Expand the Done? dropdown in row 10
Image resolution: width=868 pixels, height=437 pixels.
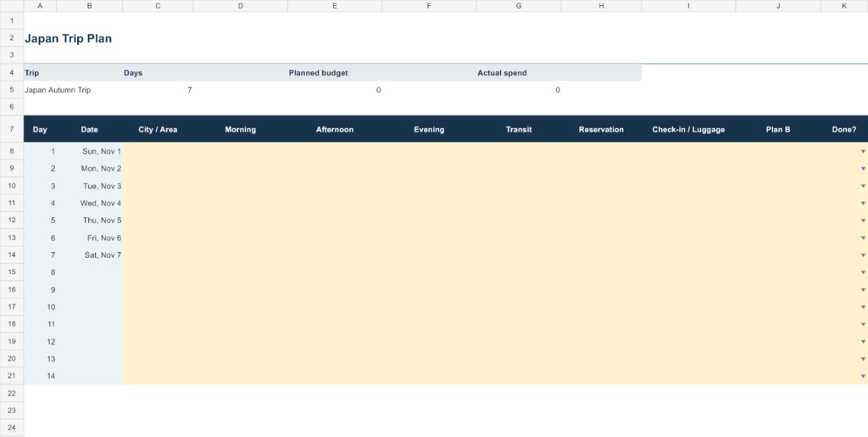862,186
